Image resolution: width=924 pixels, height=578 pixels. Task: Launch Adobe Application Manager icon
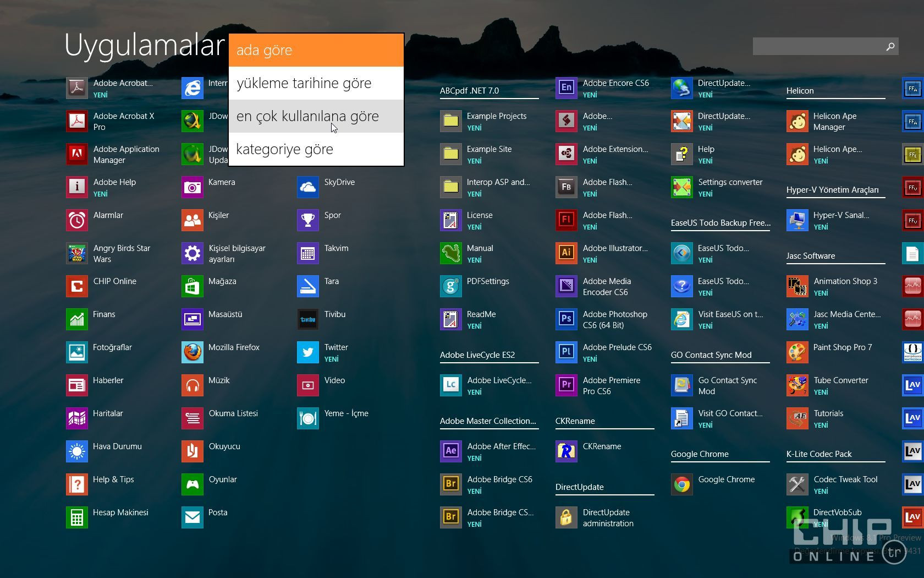(77, 154)
